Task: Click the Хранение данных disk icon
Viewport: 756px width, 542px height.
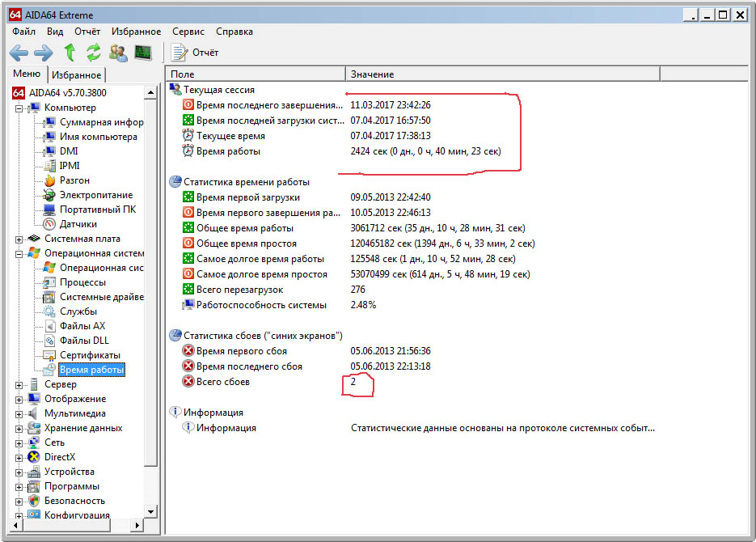Action: [x=34, y=428]
